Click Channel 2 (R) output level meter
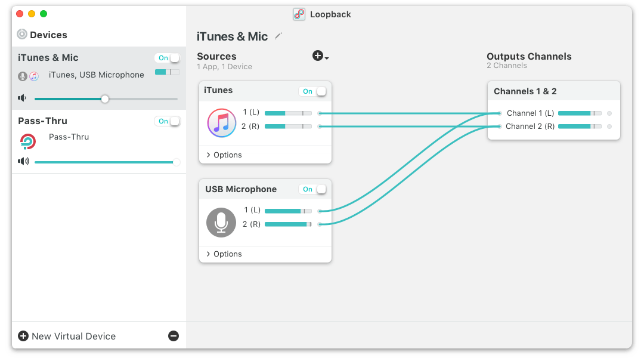644x358 pixels. [x=580, y=126]
